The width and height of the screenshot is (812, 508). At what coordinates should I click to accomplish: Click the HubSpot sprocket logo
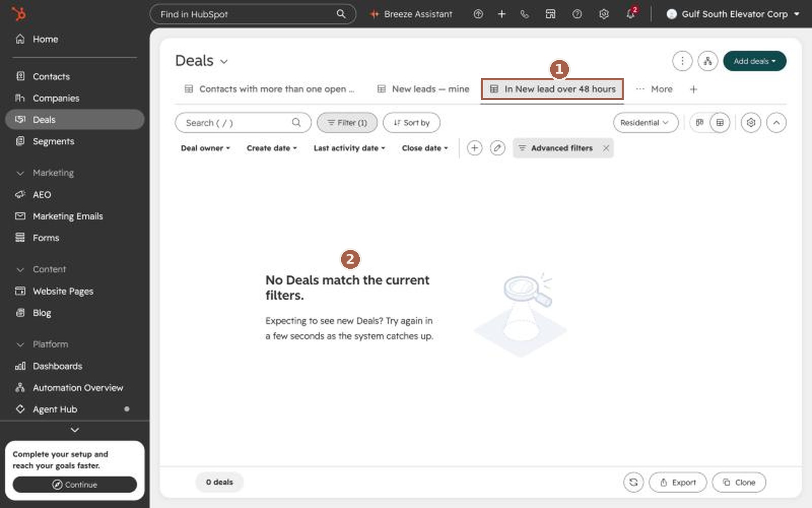click(x=18, y=14)
